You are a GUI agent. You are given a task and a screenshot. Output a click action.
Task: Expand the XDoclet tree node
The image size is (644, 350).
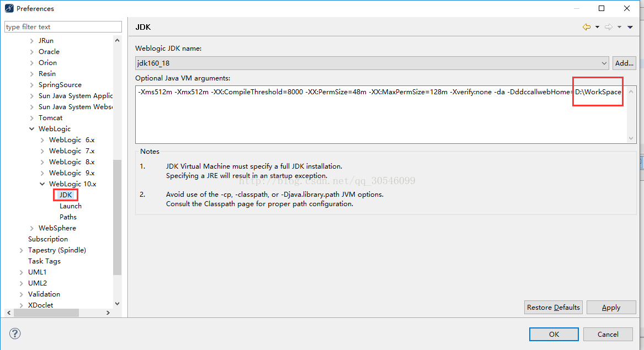(x=22, y=305)
